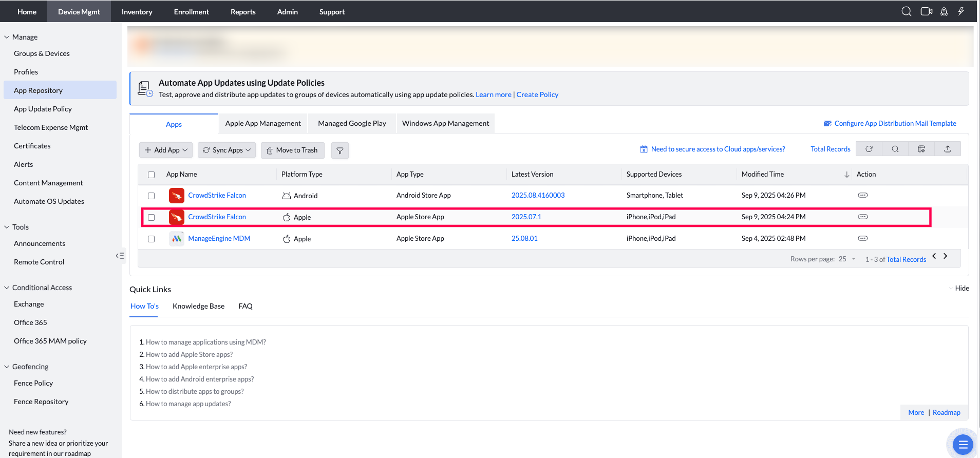Screen dimensions: 980x458
Task: Toggle the select-all apps header checkbox
Action: (151, 175)
